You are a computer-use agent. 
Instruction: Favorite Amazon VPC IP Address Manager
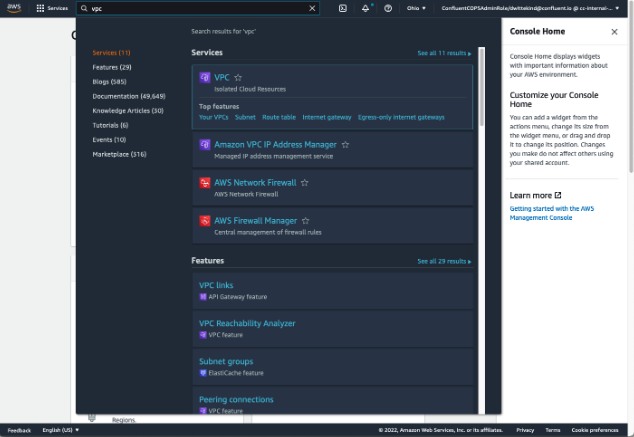pos(345,144)
